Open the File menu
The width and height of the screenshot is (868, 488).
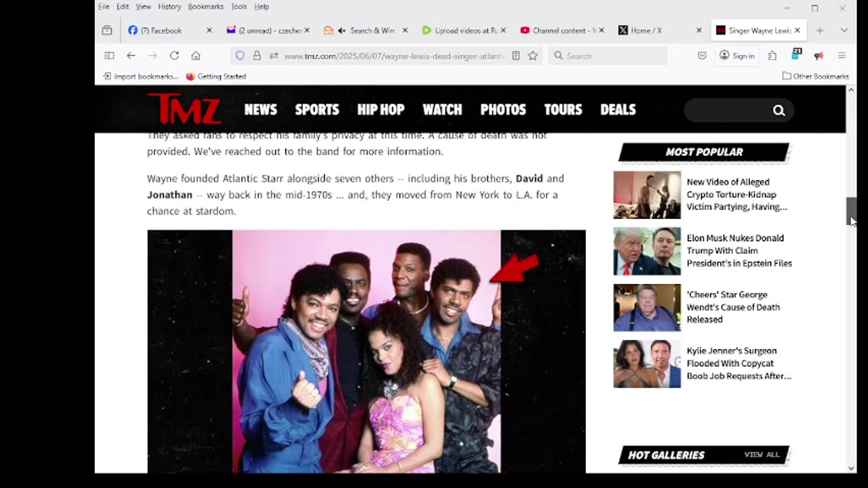tap(104, 7)
